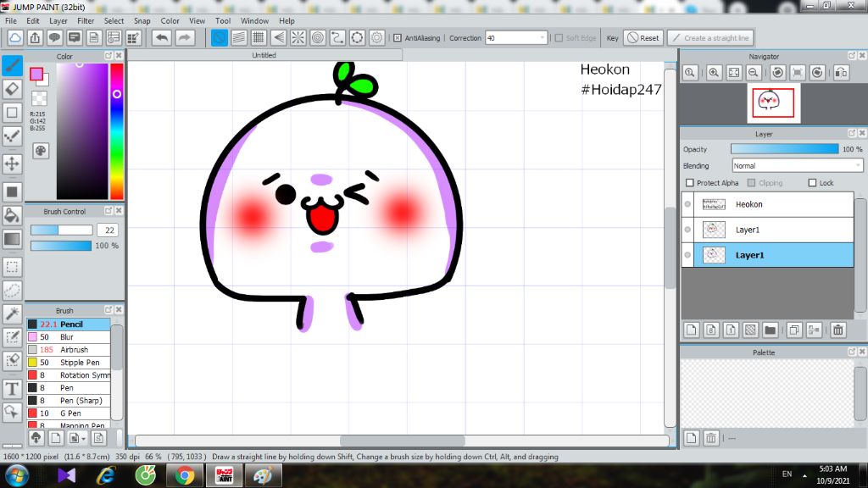Toggle visibility of selected bottom Layer1
The height and width of the screenshot is (488, 868).
[687, 255]
